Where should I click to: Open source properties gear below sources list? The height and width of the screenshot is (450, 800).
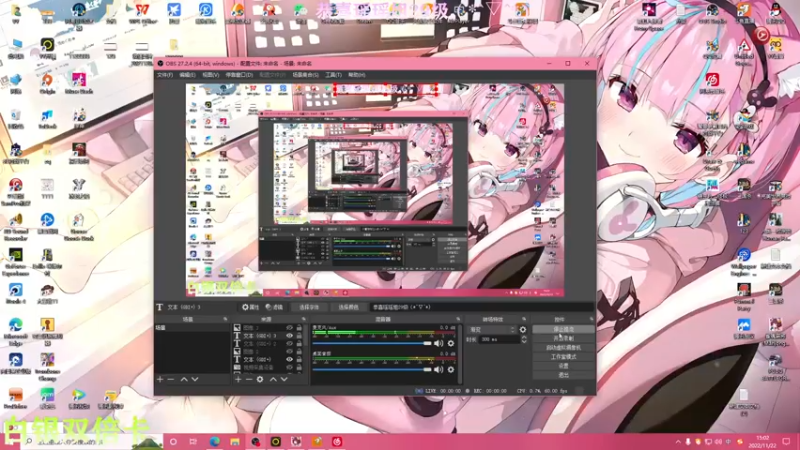click(260, 380)
